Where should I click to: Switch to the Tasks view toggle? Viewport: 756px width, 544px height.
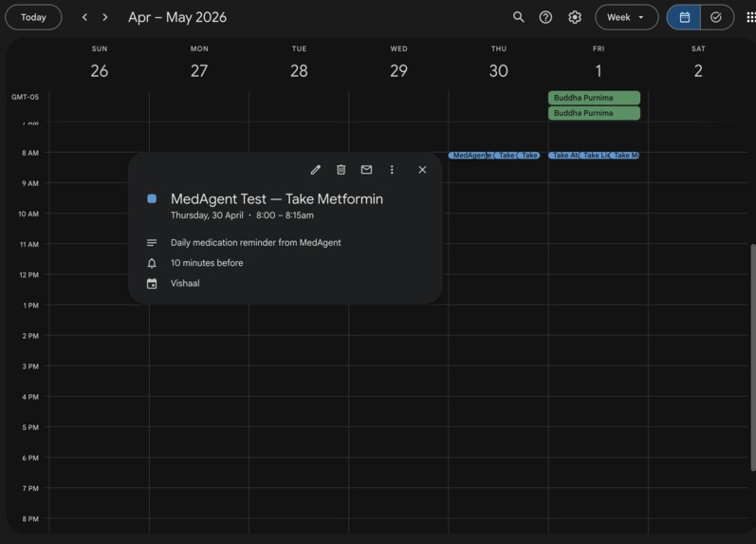[716, 17]
